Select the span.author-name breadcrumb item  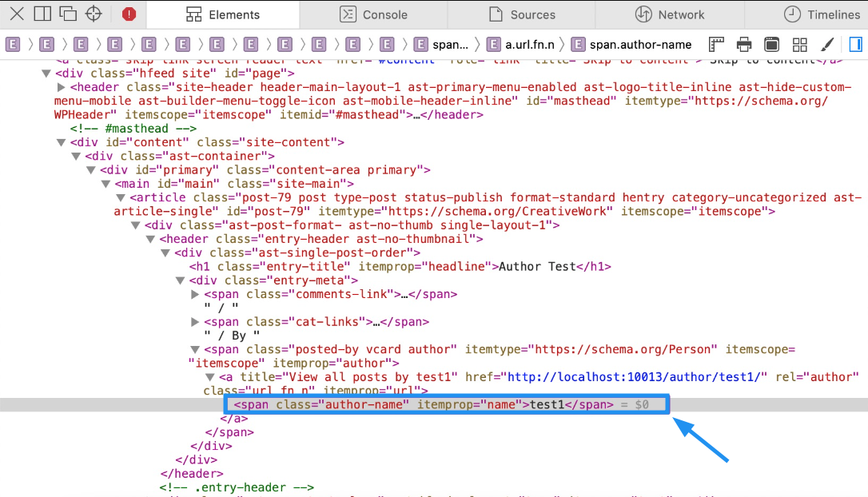(x=631, y=44)
